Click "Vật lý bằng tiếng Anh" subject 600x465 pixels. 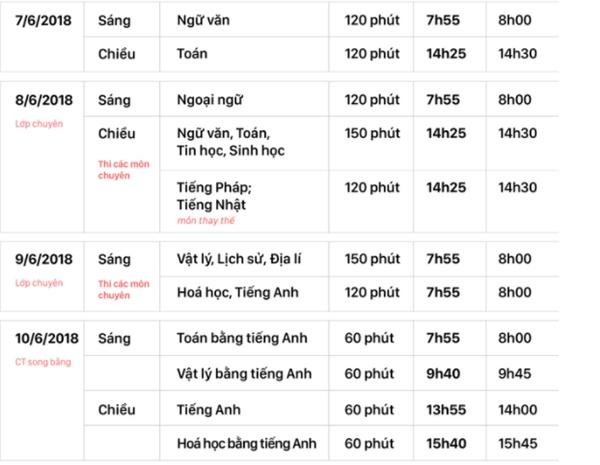point(244,373)
